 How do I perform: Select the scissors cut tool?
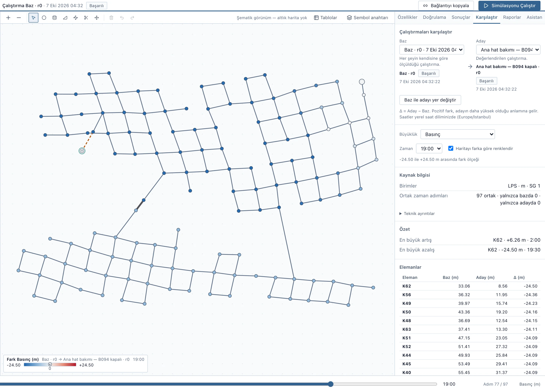coord(86,17)
